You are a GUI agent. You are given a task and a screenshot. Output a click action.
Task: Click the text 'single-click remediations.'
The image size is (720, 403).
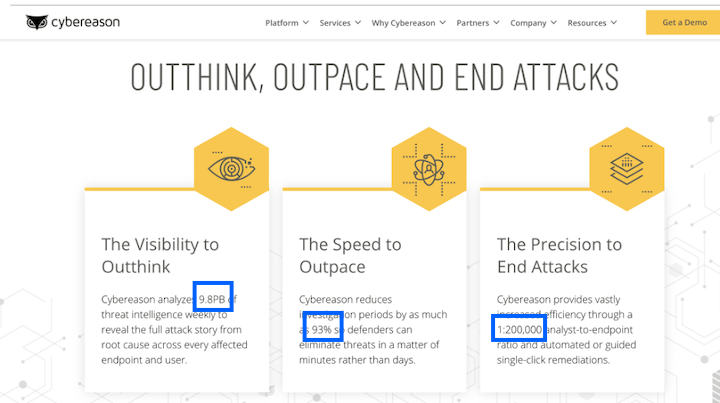coord(553,360)
